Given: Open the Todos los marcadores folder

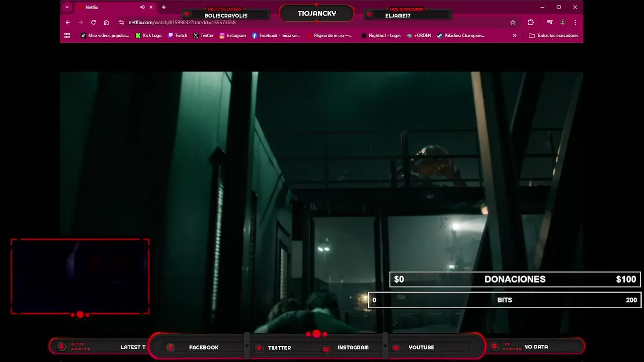Looking at the screenshot, I should tap(553, 36).
